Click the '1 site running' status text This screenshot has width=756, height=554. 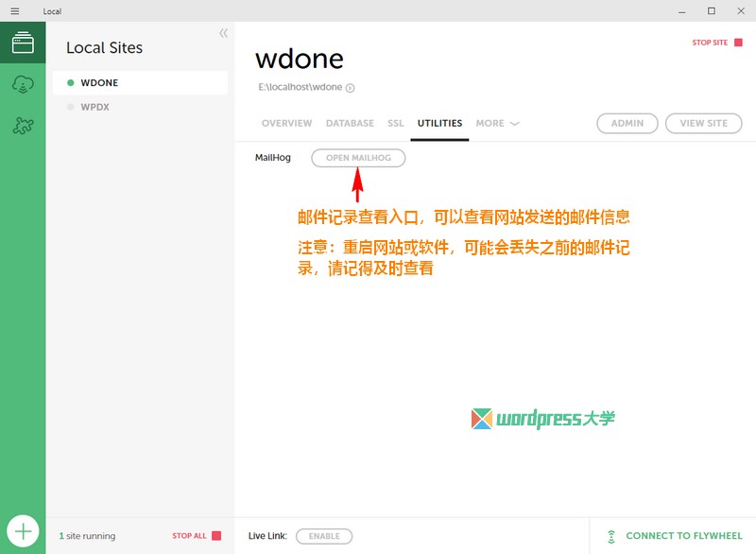87,536
